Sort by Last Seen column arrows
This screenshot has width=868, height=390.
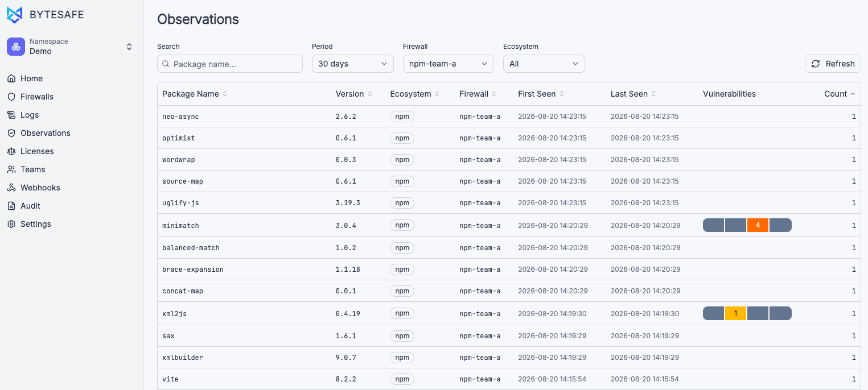pyautogui.click(x=653, y=94)
